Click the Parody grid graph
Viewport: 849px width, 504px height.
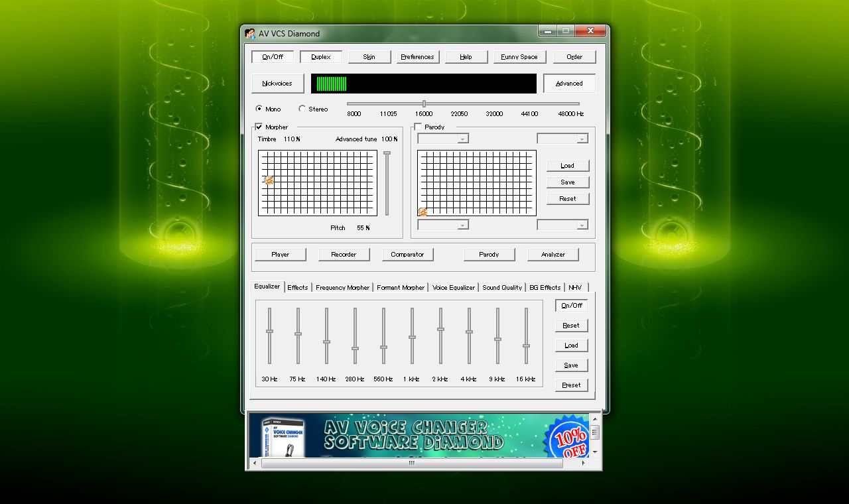click(x=477, y=183)
